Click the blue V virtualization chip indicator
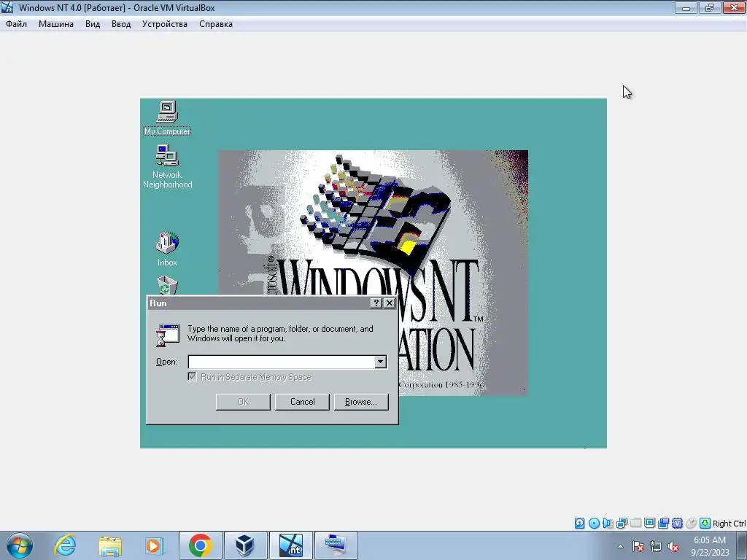The height and width of the screenshot is (560, 747). click(677, 524)
